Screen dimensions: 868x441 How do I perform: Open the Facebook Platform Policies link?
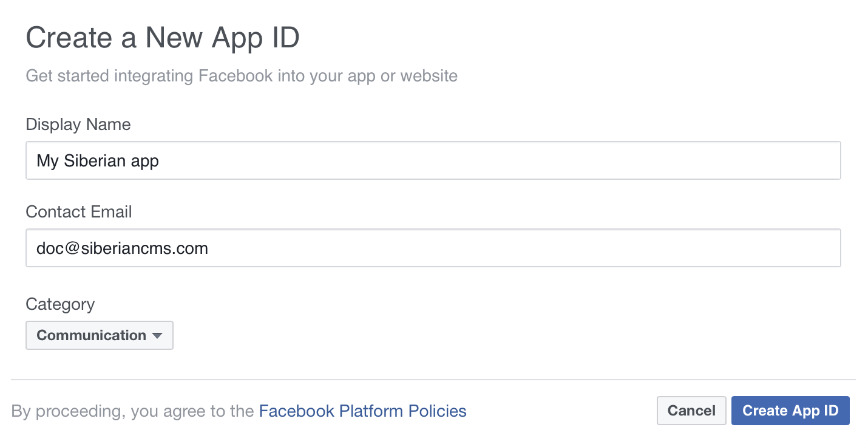coord(362,411)
